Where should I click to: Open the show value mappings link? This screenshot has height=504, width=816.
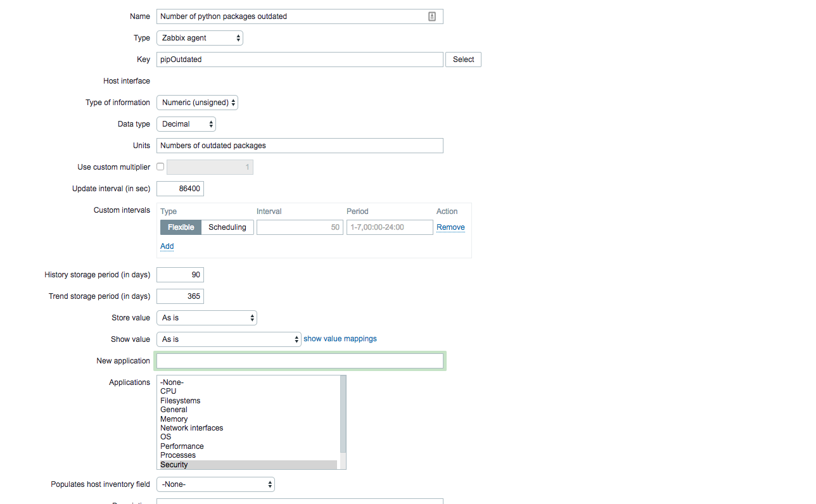340,339
